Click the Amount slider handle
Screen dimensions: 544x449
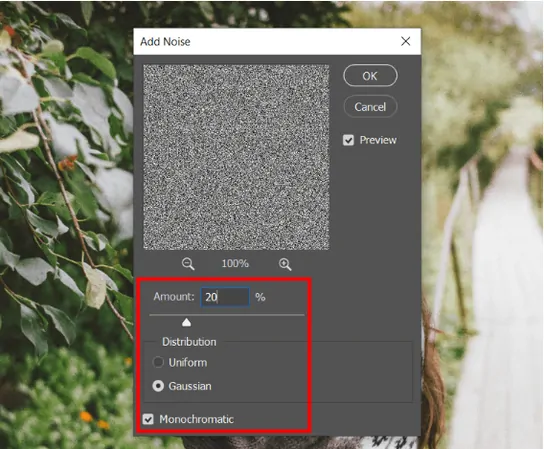[x=187, y=323]
